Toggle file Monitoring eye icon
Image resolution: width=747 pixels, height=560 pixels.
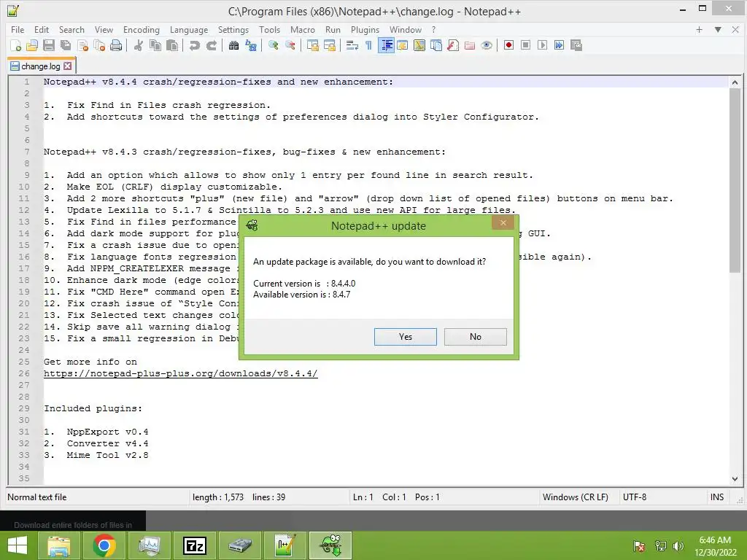[x=487, y=45]
